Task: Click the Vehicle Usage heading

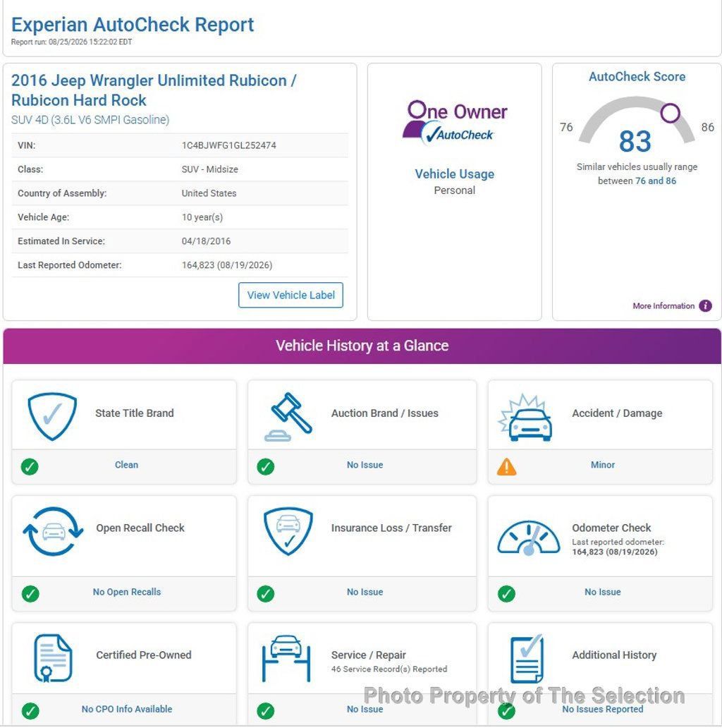Action: click(x=454, y=174)
